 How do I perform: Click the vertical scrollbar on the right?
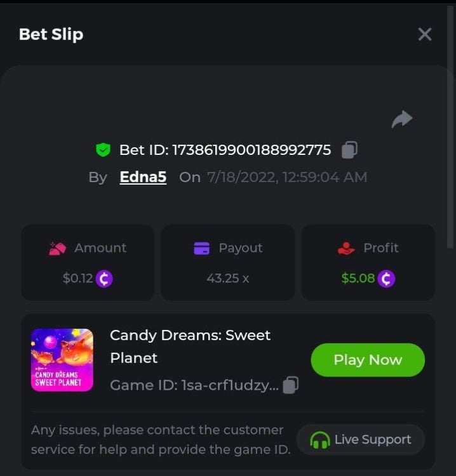[450, 128]
